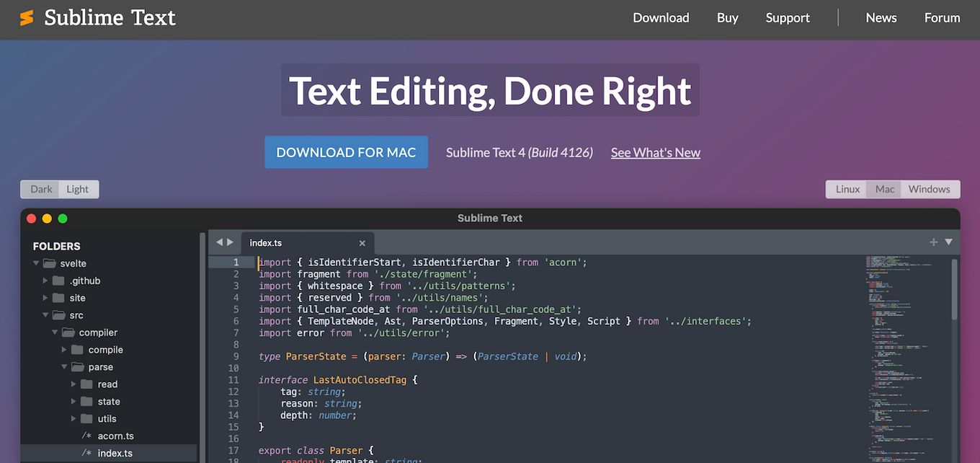Open the tab layout dropdown arrow
Image resolution: width=980 pixels, height=463 pixels.
pos(949,243)
